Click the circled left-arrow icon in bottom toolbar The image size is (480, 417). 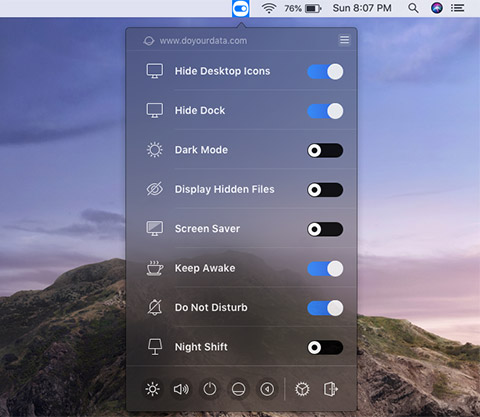267,389
